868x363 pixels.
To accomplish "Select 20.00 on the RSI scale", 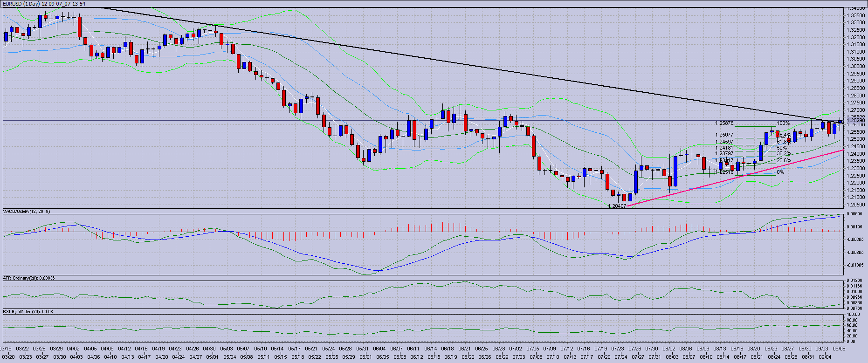I will pyautogui.click(x=853, y=336).
